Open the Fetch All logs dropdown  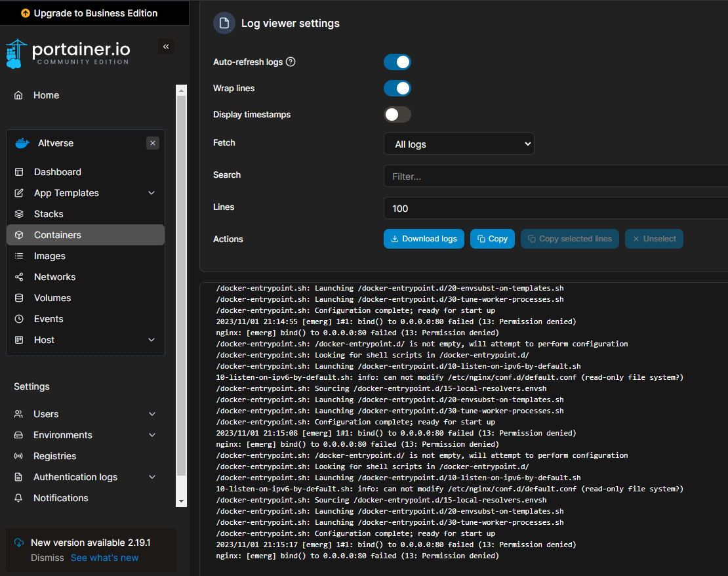pos(458,144)
